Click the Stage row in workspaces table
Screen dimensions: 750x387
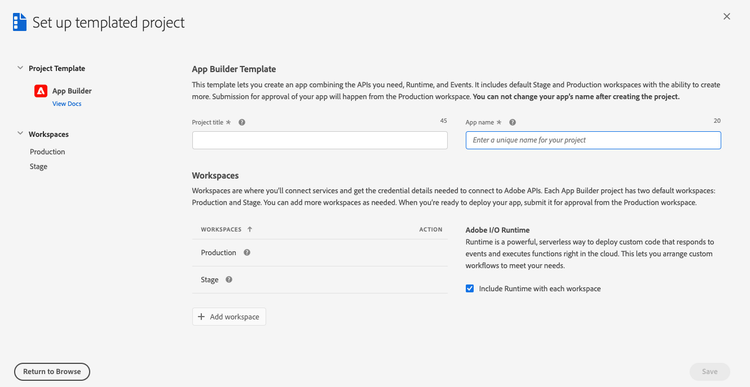(x=320, y=280)
